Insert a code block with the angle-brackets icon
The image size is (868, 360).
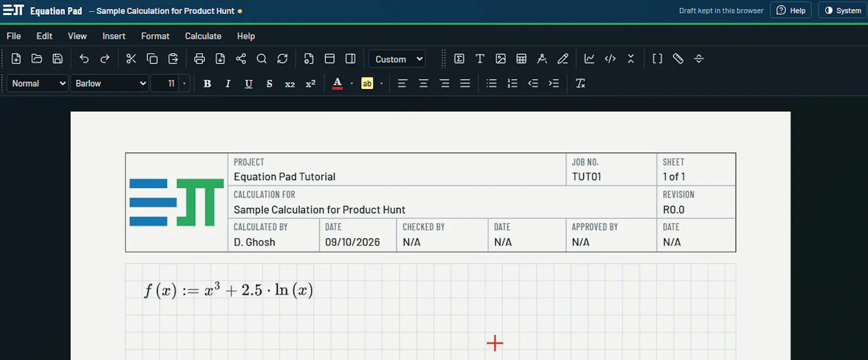[610, 59]
